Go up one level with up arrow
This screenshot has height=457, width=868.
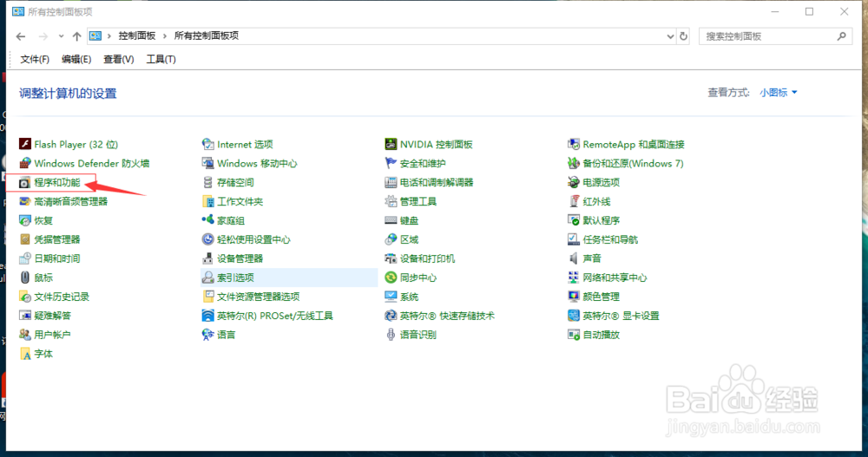click(77, 36)
